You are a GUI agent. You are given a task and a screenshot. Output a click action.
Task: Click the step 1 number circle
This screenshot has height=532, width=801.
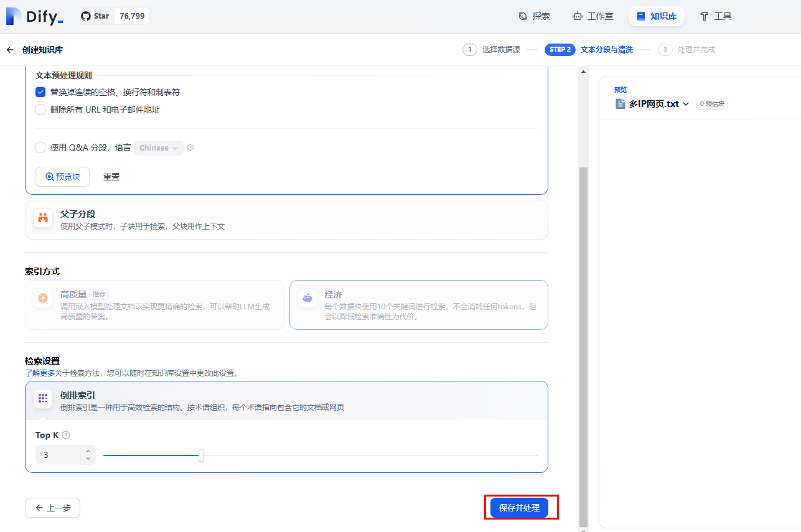point(470,50)
